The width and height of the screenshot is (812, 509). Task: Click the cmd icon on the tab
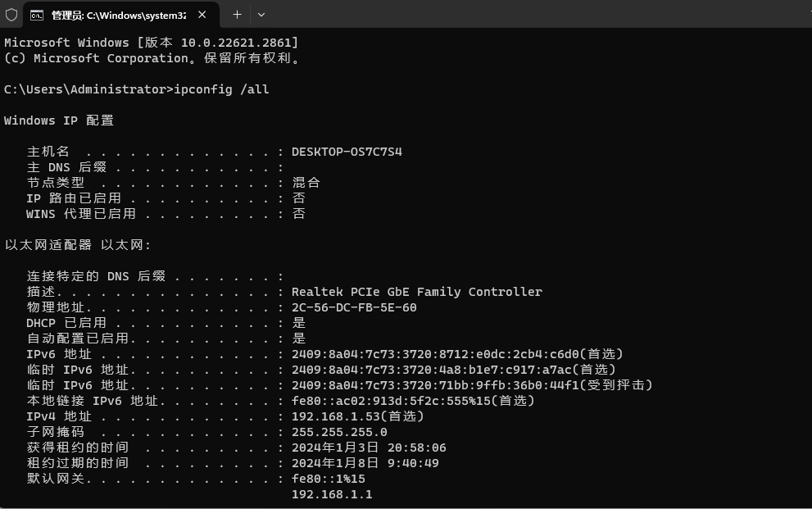click(x=37, y=16)
